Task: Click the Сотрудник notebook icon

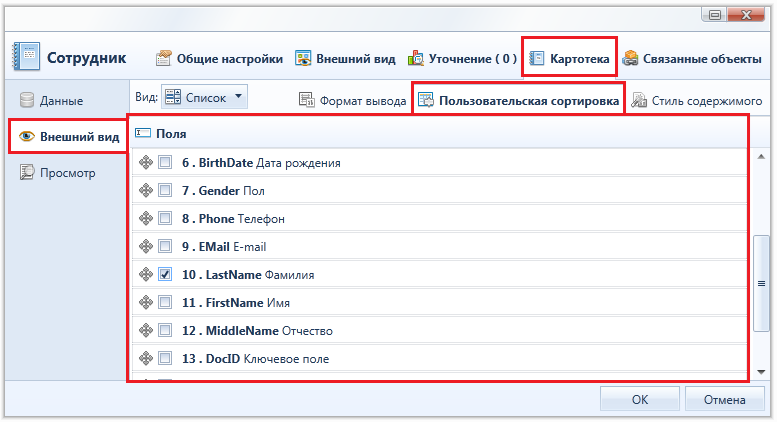Action: 26,56
